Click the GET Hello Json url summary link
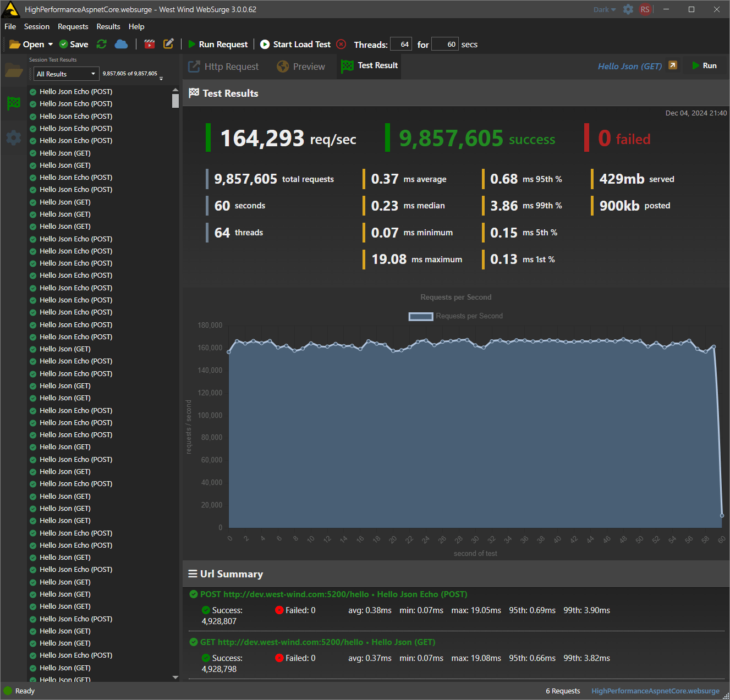Image resolution: width=730 pixels, height=700 pixels. coord(318,642)
